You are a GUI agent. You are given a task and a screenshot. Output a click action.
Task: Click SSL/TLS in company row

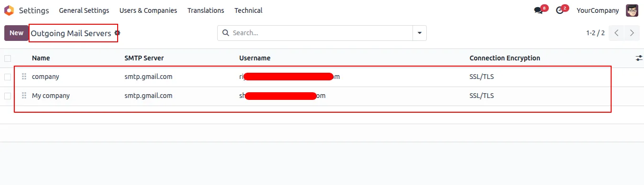coord(482,77)
